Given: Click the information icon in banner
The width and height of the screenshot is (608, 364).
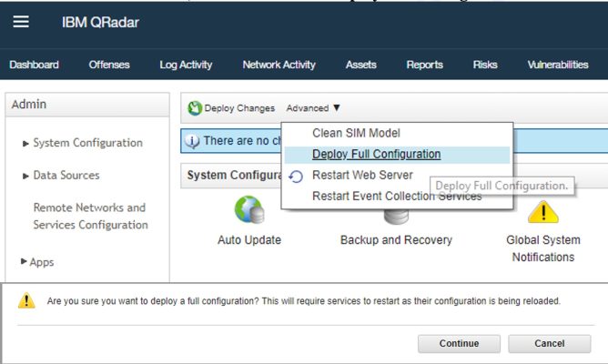Looking at the screenshot, I should 192,141.
